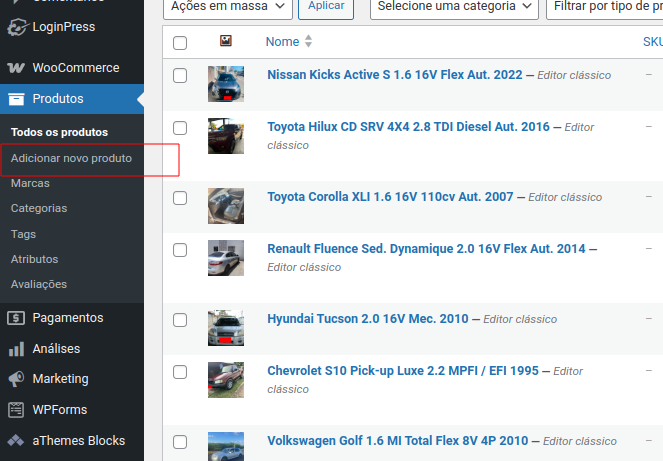663x461 pixels.
Task: Open the Toyota Corolla XLI product link
Action: [x=392, y=197]
